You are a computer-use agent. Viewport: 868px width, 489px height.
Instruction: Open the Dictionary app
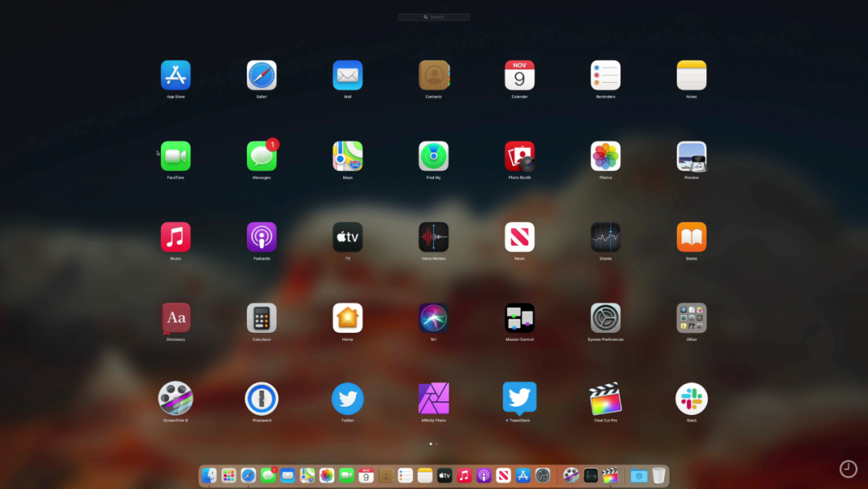point(175,318)
